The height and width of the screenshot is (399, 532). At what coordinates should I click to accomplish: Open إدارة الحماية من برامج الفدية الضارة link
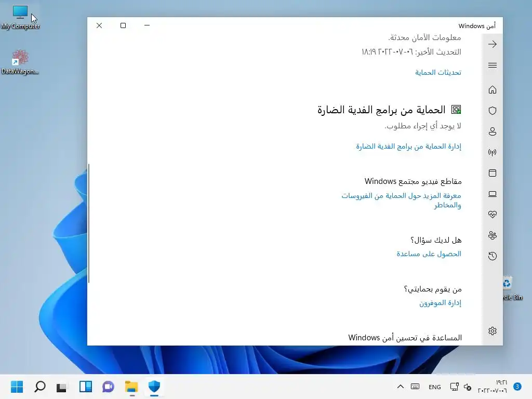click(408, 146)
